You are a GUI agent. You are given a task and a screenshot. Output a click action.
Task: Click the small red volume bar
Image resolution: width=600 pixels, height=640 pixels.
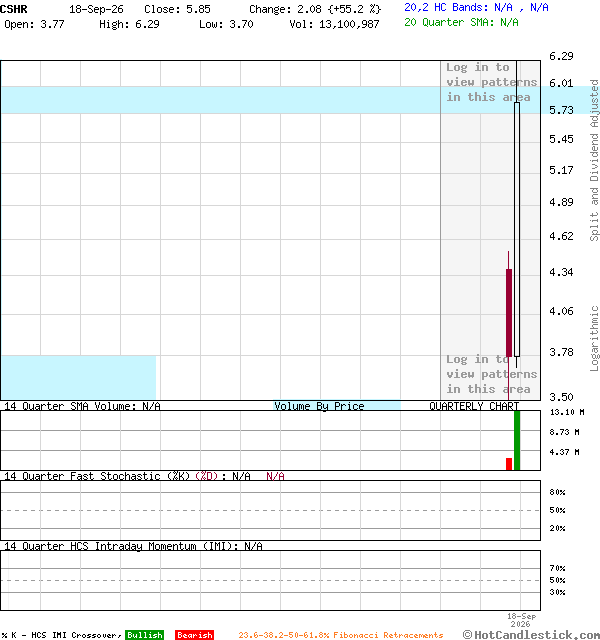tap(509, 464)
